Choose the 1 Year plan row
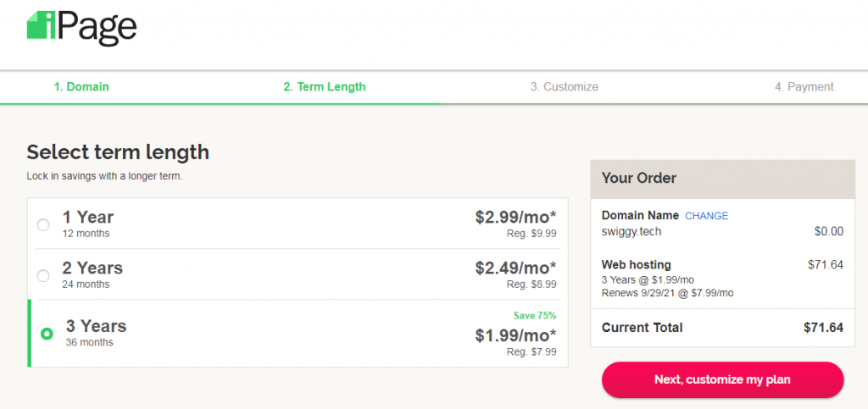 (x=298, y=224)
